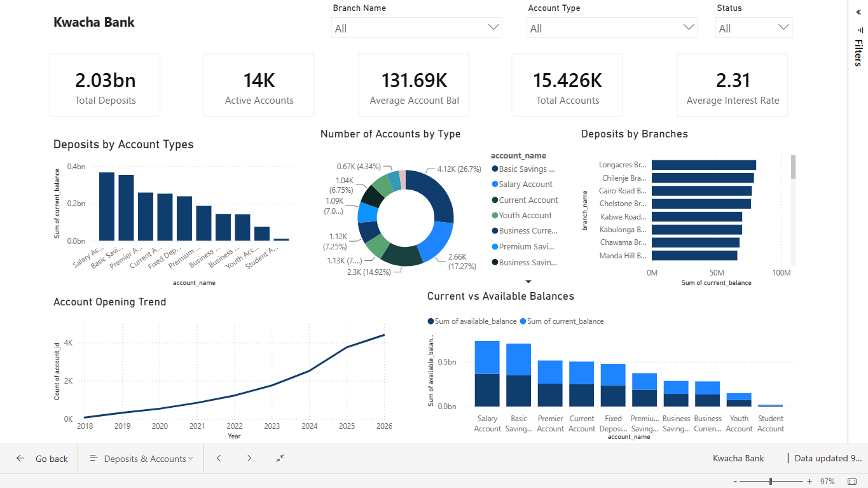Open the Account Type dropdown
This screenshot has width=868, height=488.
[x=612, y=27]
